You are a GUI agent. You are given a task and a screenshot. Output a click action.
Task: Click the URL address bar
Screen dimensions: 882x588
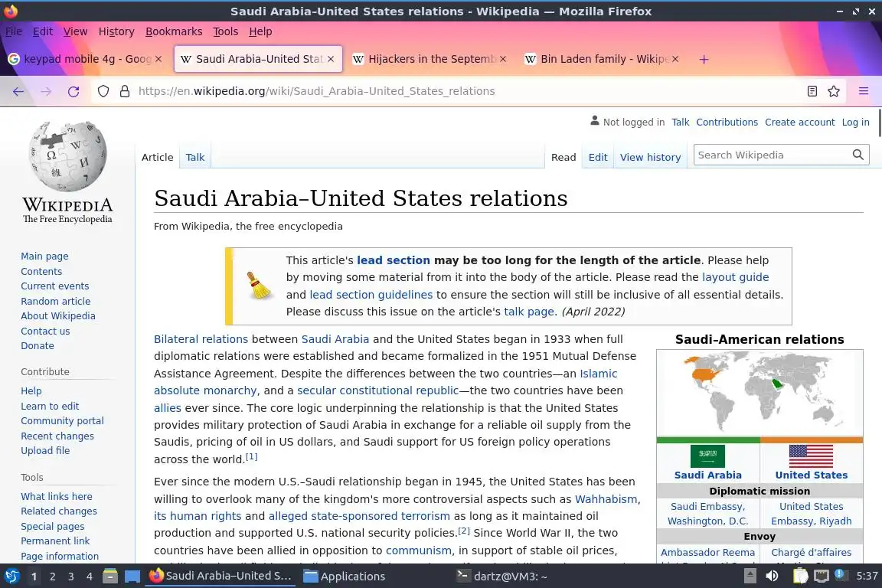(467, 91)
